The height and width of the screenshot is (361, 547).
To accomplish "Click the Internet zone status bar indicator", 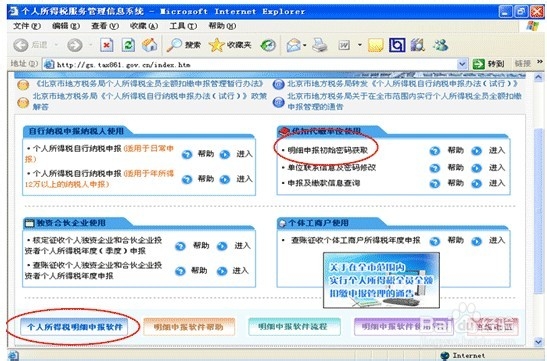I will coord(463,355).
